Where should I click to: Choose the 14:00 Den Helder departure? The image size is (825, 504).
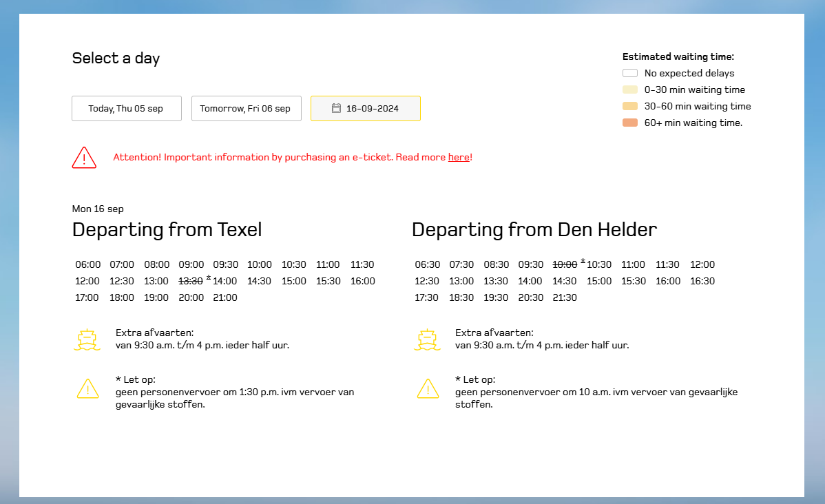pos(530,281)
